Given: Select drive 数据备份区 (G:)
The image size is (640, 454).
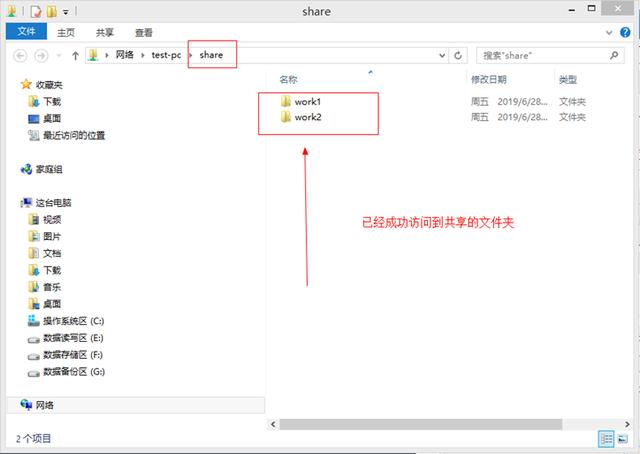Looking at the screenshot, I should [x=67, y=372].
